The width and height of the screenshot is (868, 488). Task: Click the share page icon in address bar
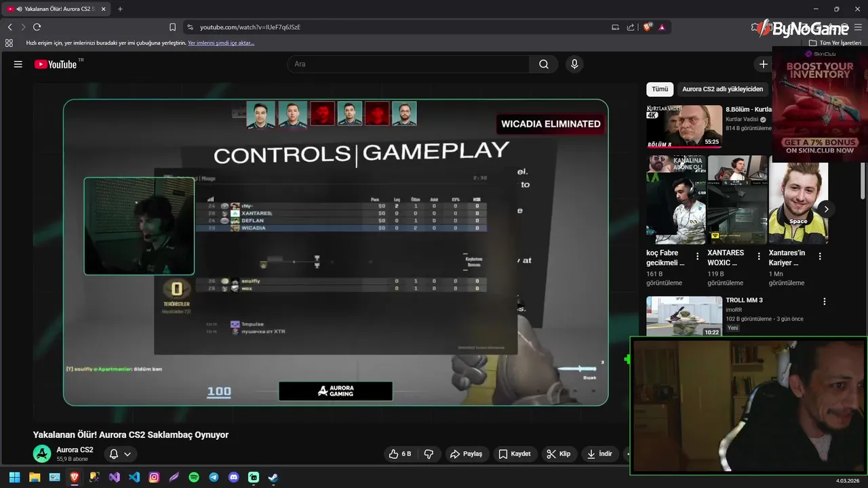pos(631,27)
